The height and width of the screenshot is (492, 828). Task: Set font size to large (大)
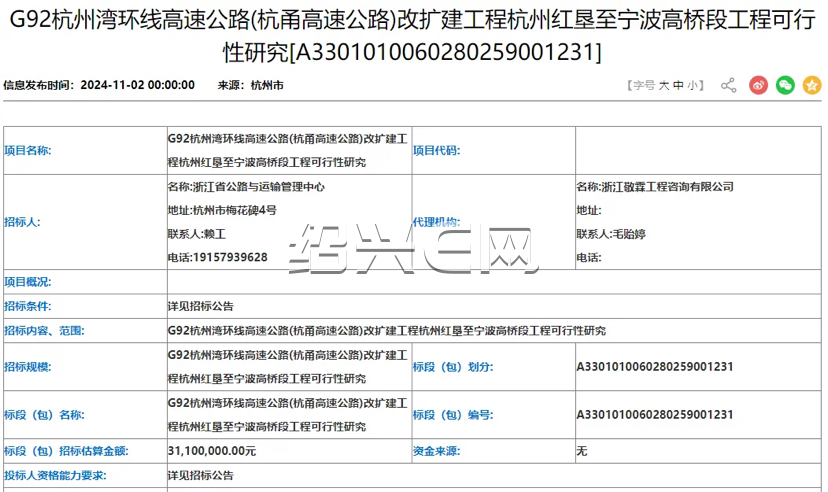[664, 85]
